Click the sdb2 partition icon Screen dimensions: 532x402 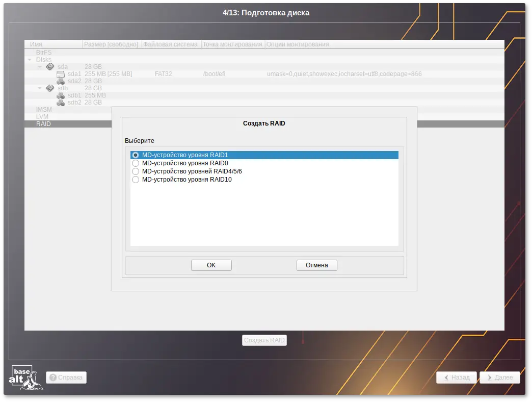61,103
